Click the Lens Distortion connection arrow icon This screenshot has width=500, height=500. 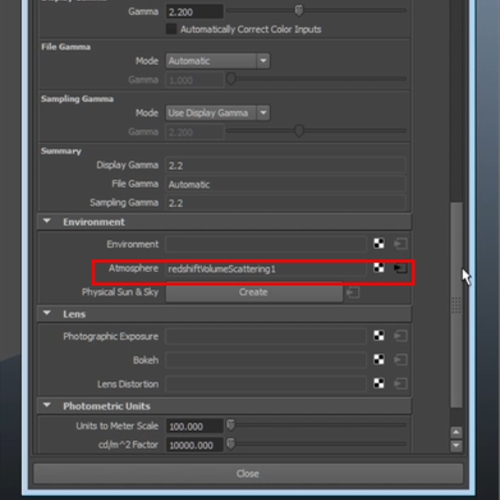click(400, 384)
